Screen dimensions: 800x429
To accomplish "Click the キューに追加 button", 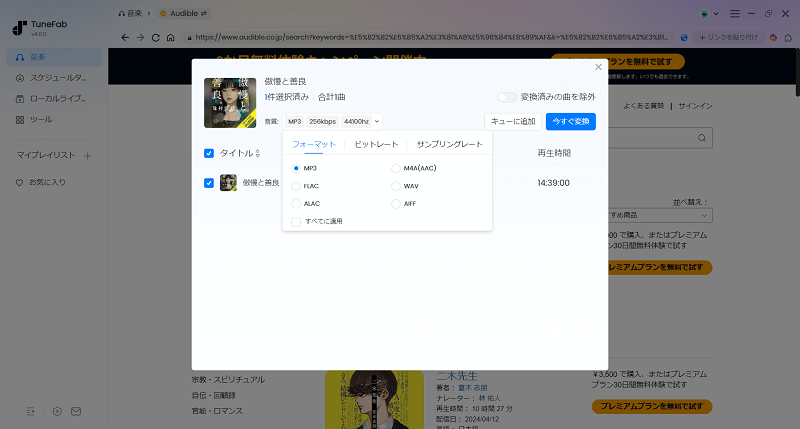I will point(513,121).
